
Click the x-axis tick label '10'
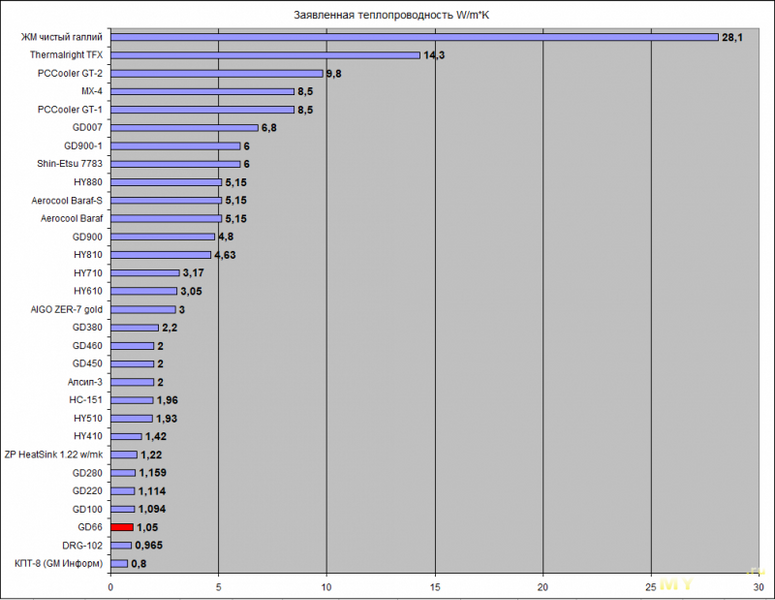327,587
